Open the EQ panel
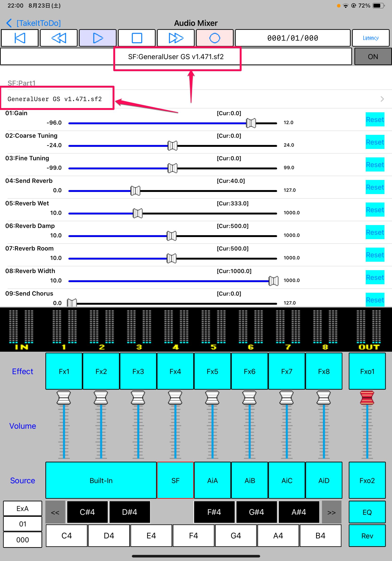The height and width of the screenshot is (561, 392). 367,512
